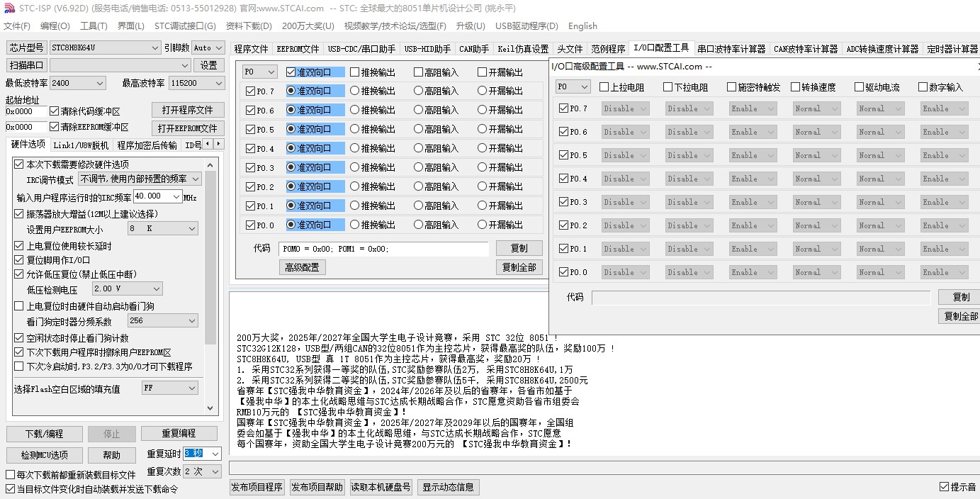The width and height of the screenshot is (980, 499).
Task: Click the first 起始地址 0x0000 field
Action: [26, 111]
